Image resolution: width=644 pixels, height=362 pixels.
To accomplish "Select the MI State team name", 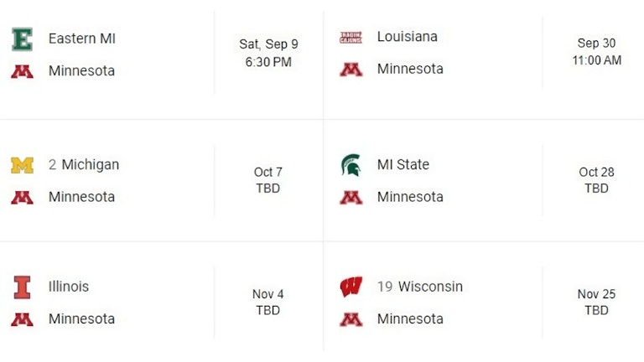I will tap(402, 164).
